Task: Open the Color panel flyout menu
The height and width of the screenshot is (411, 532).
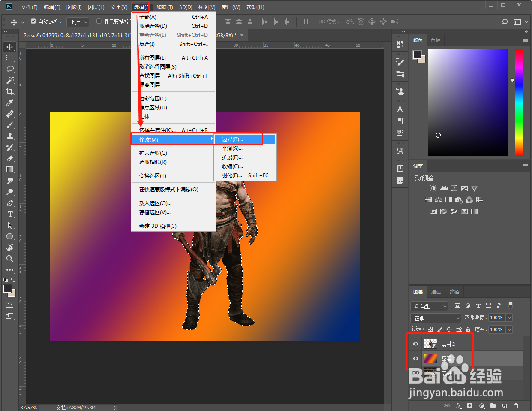Action: pyautogui.click(x=525, y=40)
